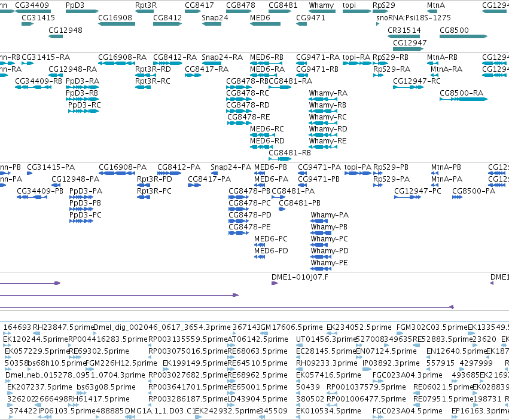Click the EK234052.5prime EST label

point(359,327)
